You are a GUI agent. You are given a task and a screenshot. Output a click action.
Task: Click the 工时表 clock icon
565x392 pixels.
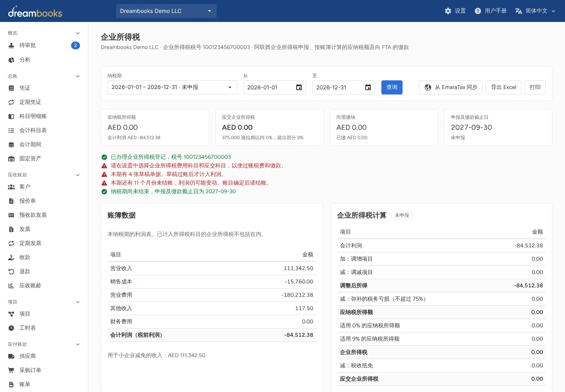(x=11, y=328)
